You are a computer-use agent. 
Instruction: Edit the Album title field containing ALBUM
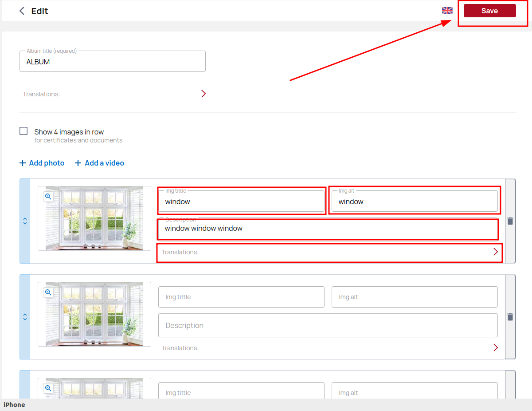pyautogui.click(x=113, y=62)
